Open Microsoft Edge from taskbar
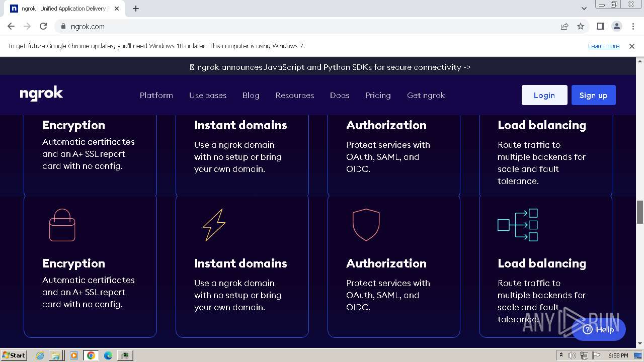Image resolution: width=644 pixels, height=362 pixels. [108, 355]
